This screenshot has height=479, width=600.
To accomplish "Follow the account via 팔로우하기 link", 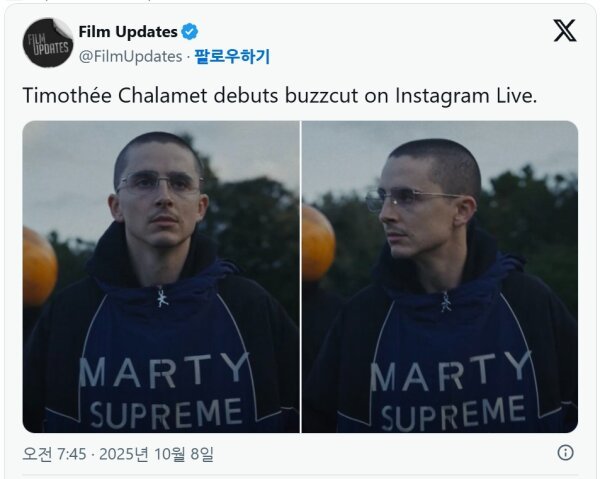I will (232, 56).
